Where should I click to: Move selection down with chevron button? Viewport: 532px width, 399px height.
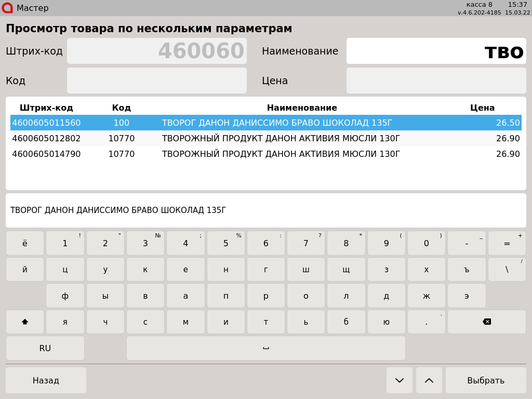[x=399, y=380]
